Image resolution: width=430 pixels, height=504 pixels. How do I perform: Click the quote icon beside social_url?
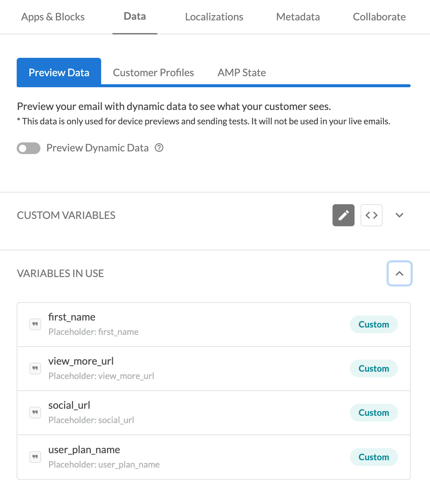[x=35, y=412]
